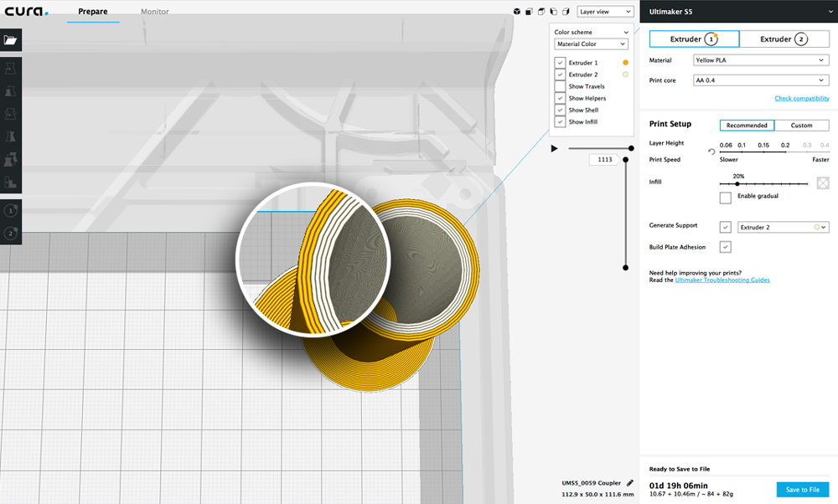This screenshot has height=504, width=838.
Task: Open the Check compatibility link
Action: point(801,99)
